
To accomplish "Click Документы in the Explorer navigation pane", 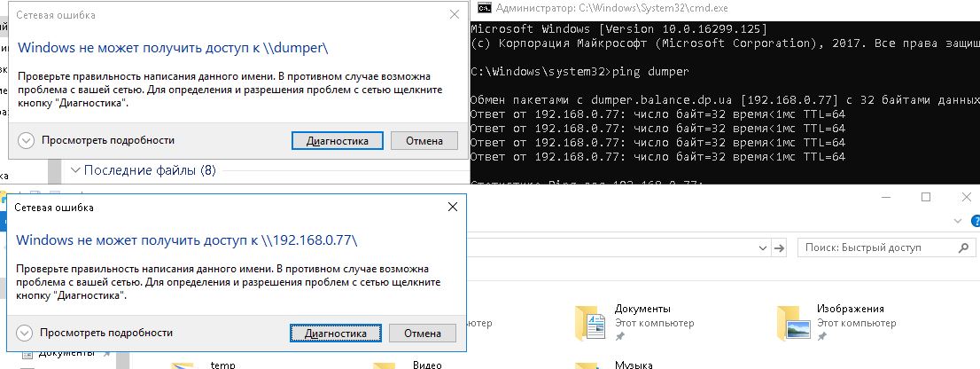I will (66, 353).
